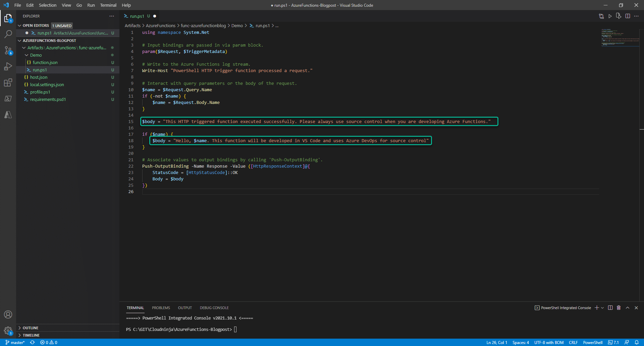Image resolution: width=644 pixels, height=346 pixels.
Task: Open the Source Control view
Action: pos(8,50)
